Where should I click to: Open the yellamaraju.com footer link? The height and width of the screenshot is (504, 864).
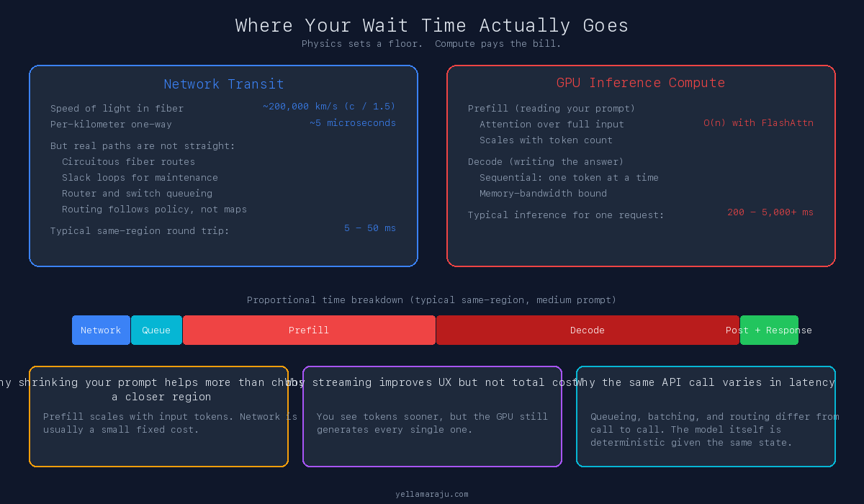click(431, 494)
